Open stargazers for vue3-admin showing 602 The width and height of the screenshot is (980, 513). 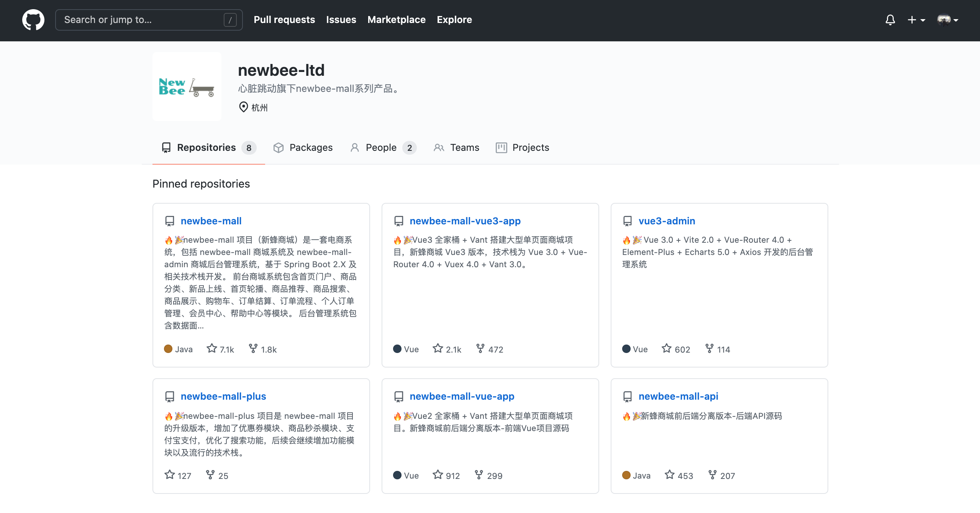point(676,349)
